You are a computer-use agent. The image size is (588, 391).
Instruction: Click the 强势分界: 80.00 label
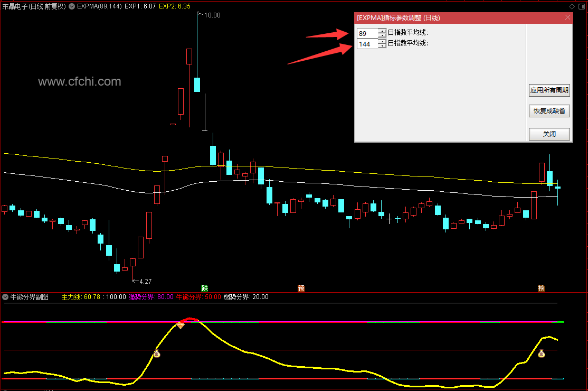(x=151, y=297)
